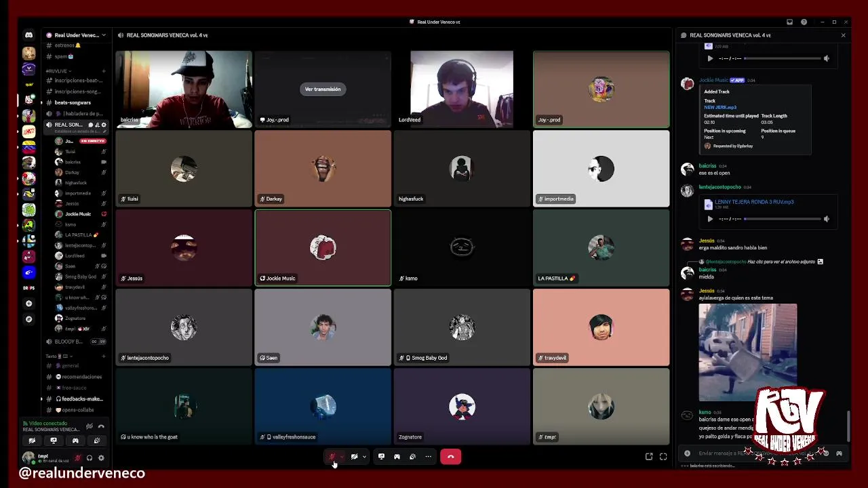Invite people to REAL SONGWARS voice channel

[97, 125]
